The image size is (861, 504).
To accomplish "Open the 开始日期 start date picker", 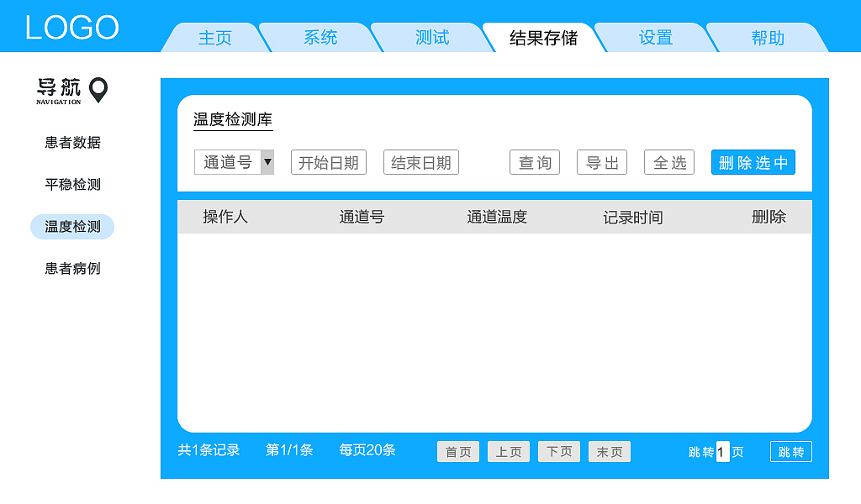I will coord(328,162).
